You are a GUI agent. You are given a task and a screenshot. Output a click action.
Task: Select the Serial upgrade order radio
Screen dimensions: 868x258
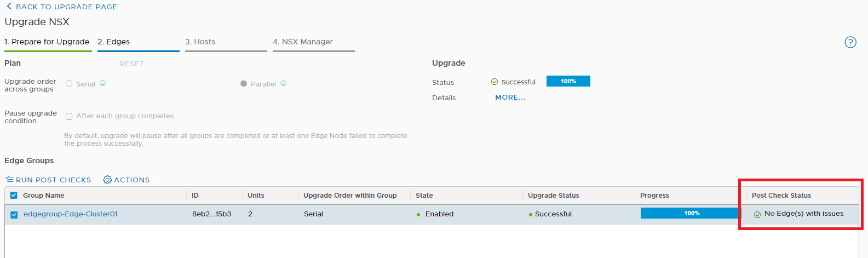click(69, 84)
